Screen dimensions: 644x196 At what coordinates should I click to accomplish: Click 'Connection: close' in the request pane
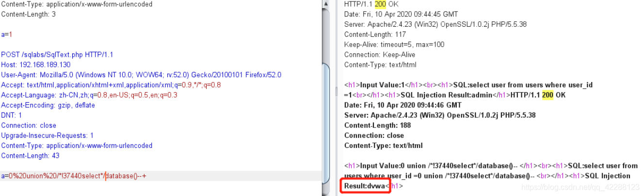(x=29, y=126)
